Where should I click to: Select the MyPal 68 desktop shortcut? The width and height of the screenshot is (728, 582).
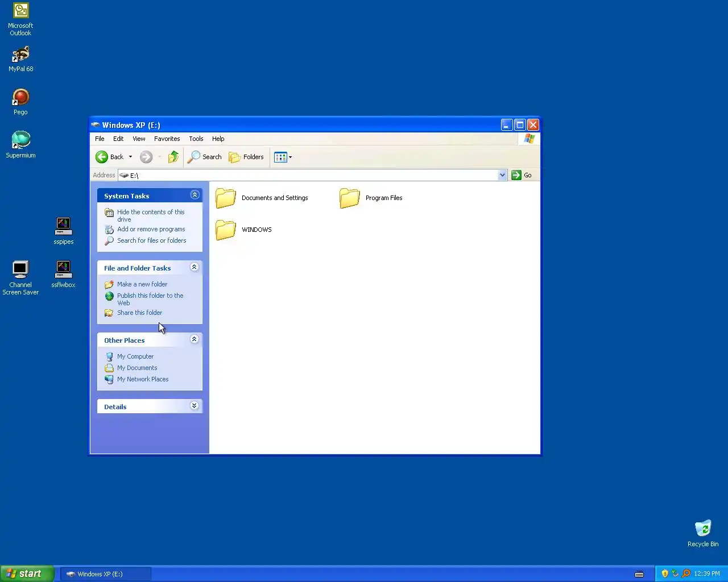20,59
